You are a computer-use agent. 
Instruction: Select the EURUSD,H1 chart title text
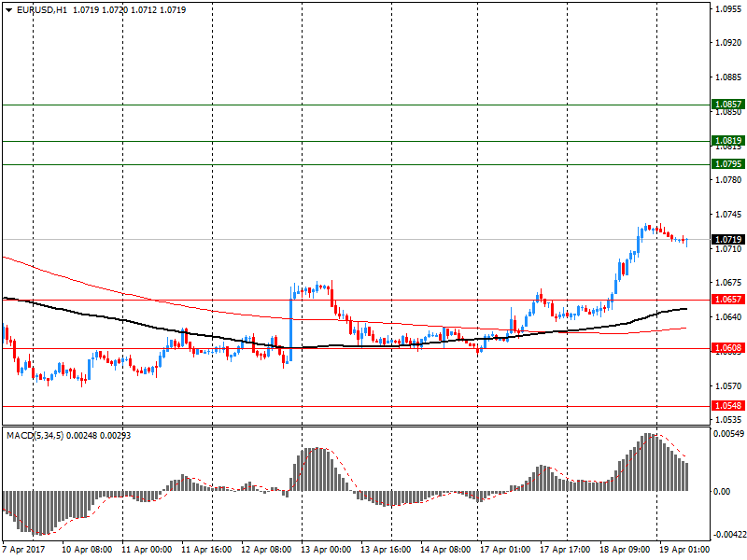[42, 10]
